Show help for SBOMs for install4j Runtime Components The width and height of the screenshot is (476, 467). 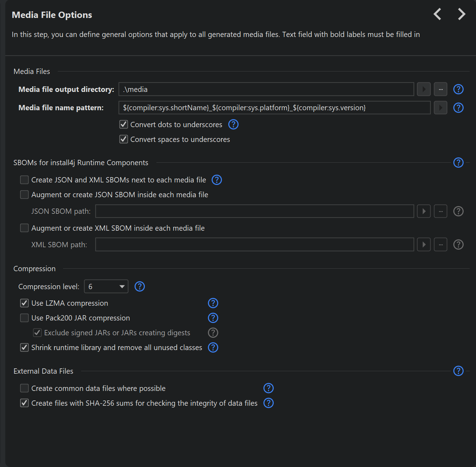pyautogui.click(x=458, y=163)
